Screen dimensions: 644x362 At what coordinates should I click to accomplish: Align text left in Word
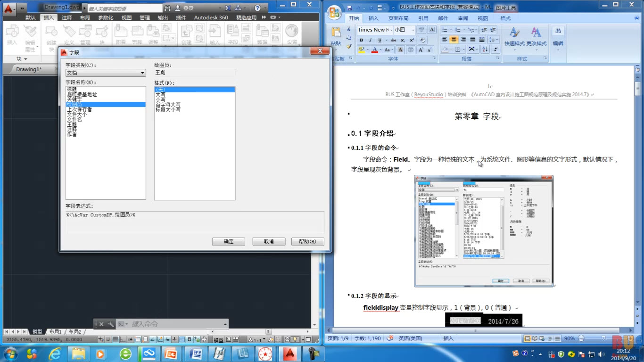coord(445,40)
